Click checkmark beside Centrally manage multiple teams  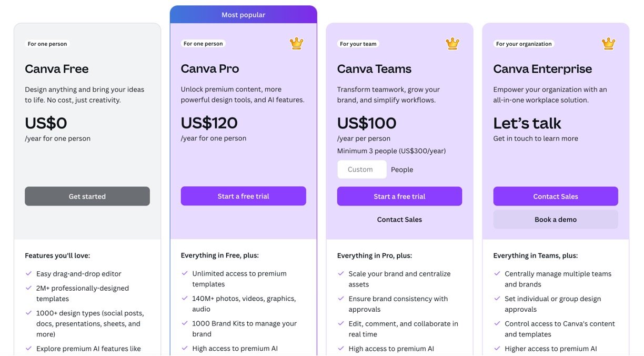tap(497, 274)
